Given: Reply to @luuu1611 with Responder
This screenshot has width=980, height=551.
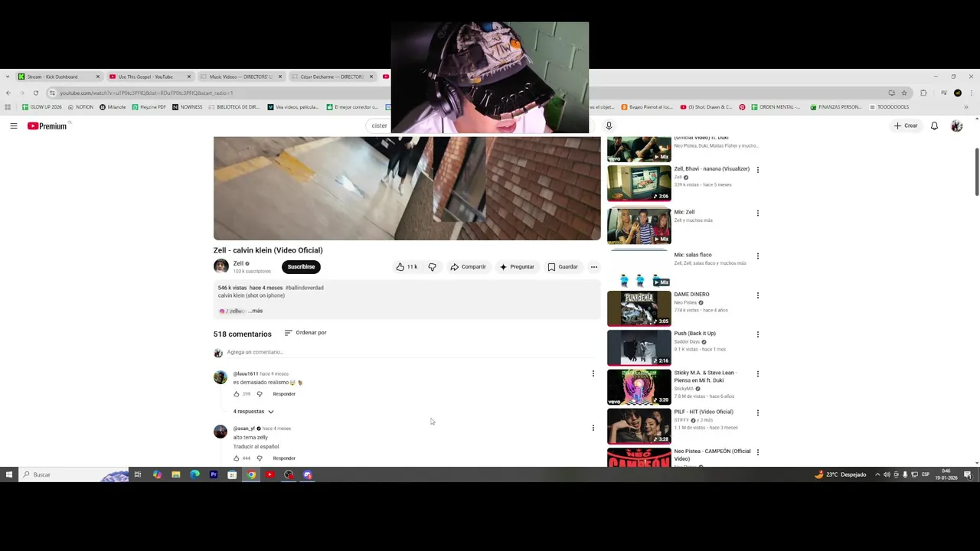Looking at the screenshot, I should (x=284, y=394).
